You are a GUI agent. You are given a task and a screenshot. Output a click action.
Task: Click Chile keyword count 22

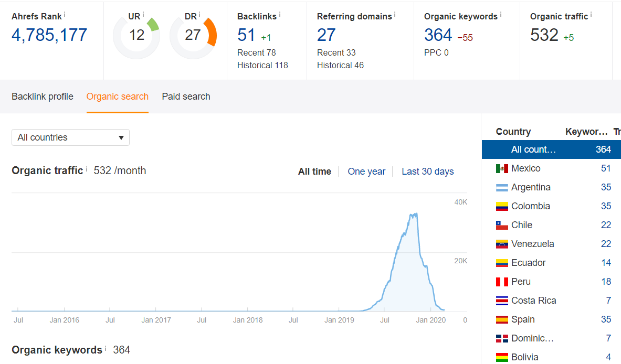[x=606, y=225]
